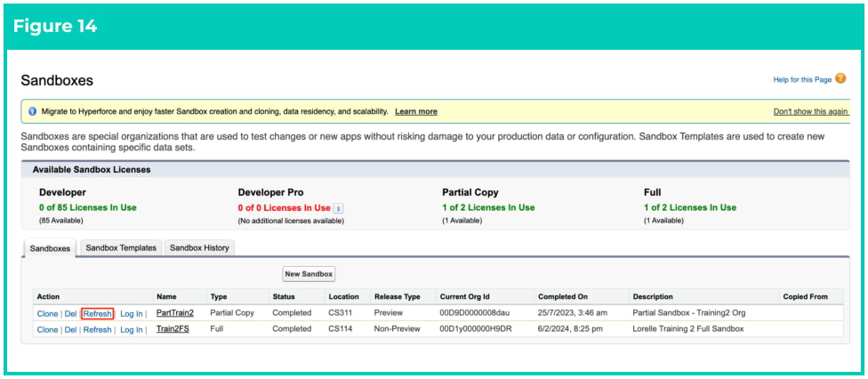868x379 pixels.
Task: Delete the PartTrain2 sandbox
Action: (70, 314)
